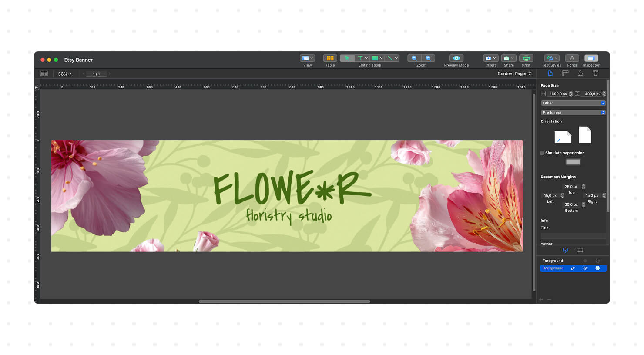644x355 pixels.
Task: Select the green rectangle shape tool
Action: [x=375, y=58]
